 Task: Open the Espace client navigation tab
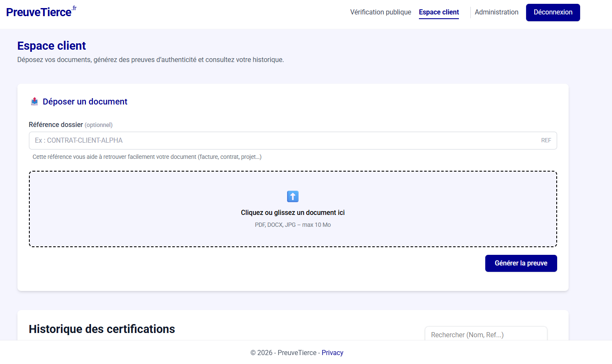(438, 12)
